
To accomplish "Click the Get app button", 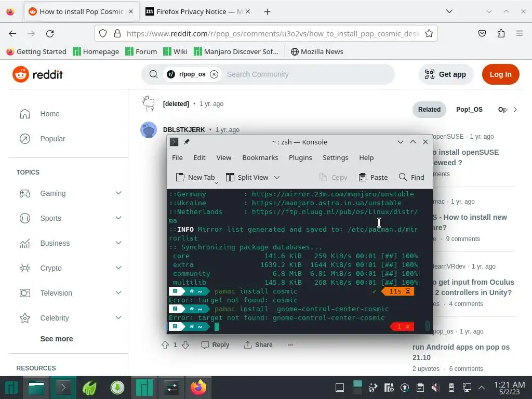I will coord(445,74).
